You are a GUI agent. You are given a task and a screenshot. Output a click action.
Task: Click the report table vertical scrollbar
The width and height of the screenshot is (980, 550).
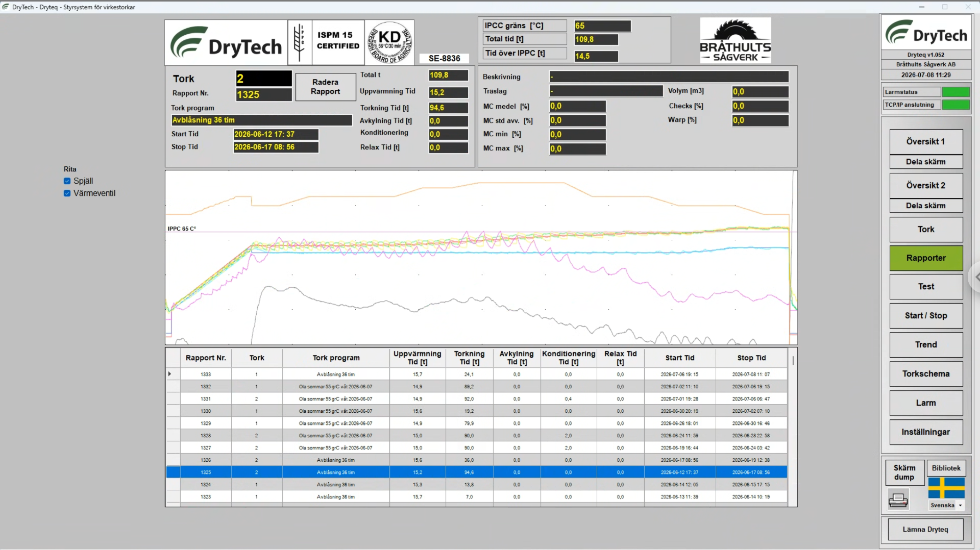(793, 427)
